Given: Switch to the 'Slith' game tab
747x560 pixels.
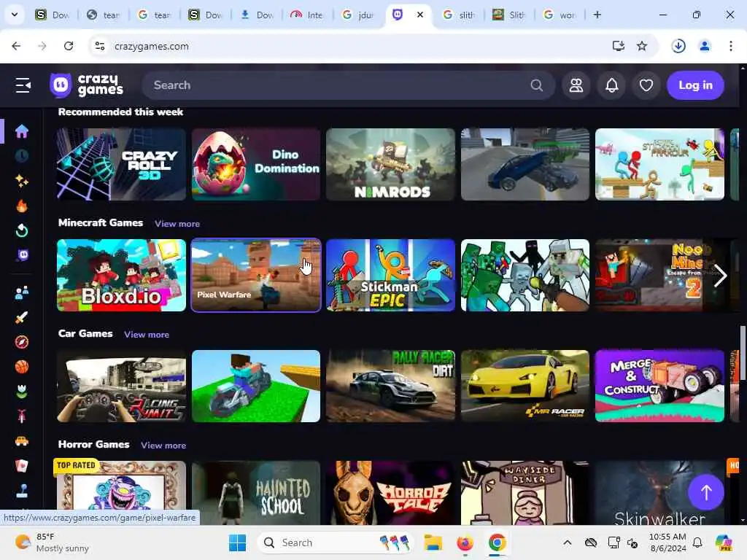Looking at the screenshot, I should [510, 15].
